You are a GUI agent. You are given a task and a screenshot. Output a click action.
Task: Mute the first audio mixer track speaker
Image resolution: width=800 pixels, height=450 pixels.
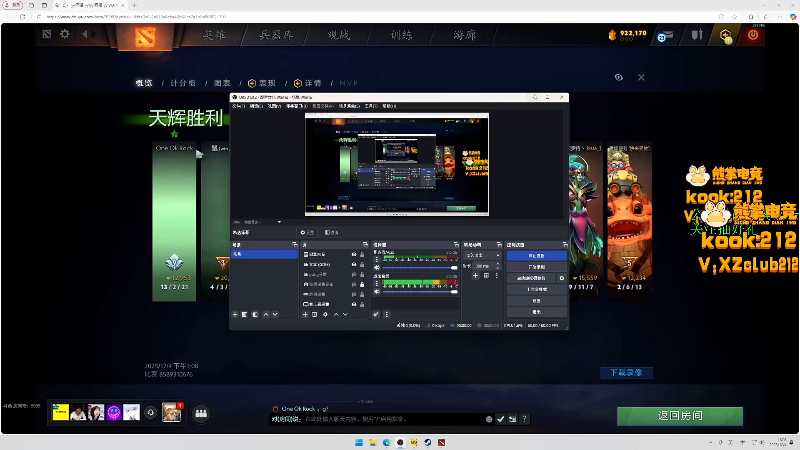click(x=377, y=267)
